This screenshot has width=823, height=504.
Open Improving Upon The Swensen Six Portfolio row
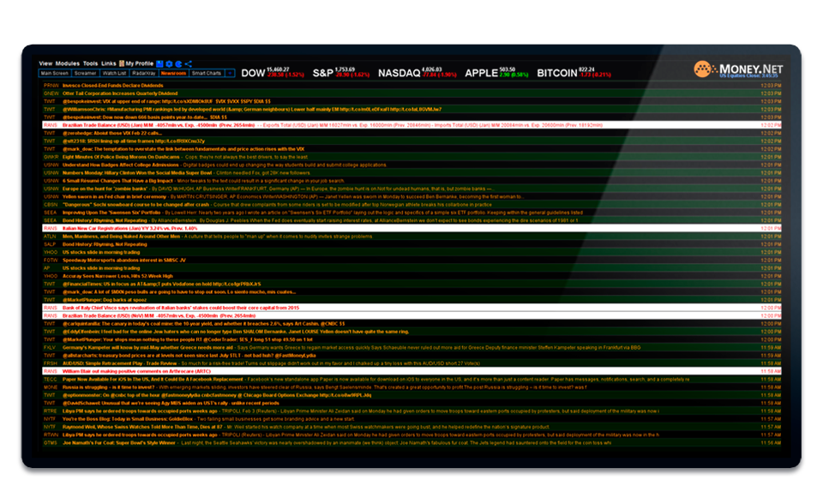coord(412,213)
